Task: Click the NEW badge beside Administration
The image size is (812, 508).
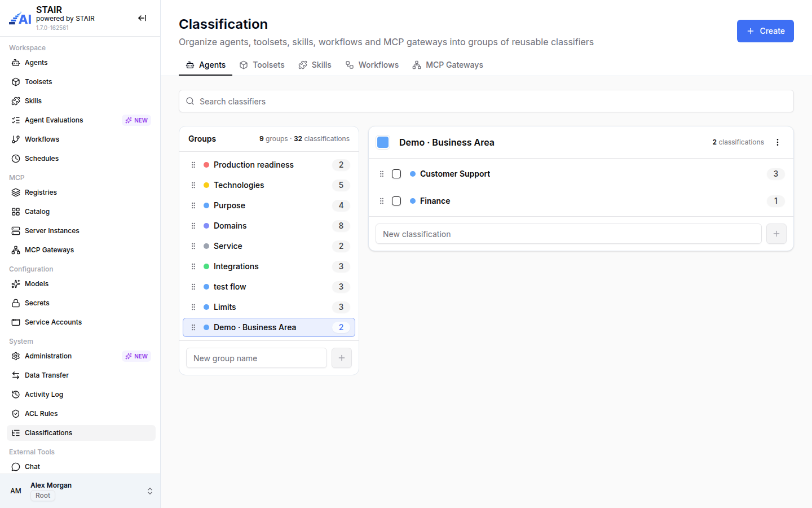Action: (x=136, y=356)
